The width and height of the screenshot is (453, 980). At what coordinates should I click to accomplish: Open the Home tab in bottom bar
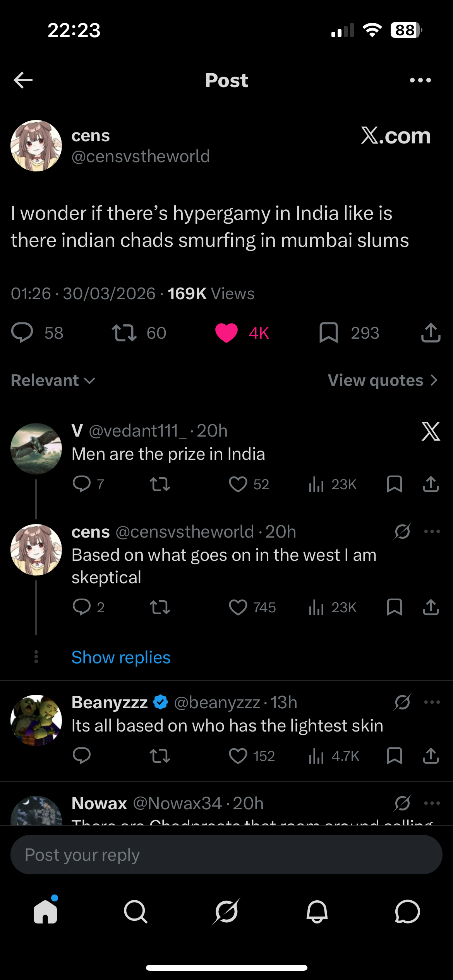click(45, 912)
